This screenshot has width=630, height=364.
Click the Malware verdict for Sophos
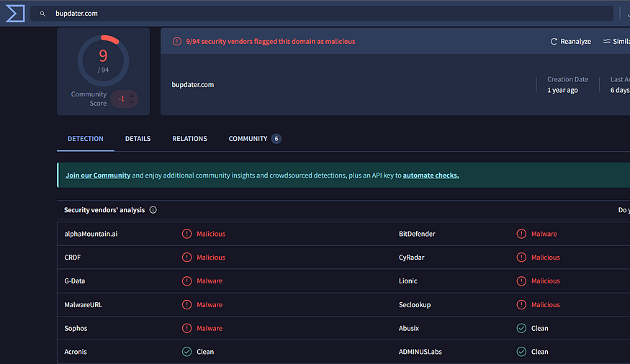tap(210, 328)
